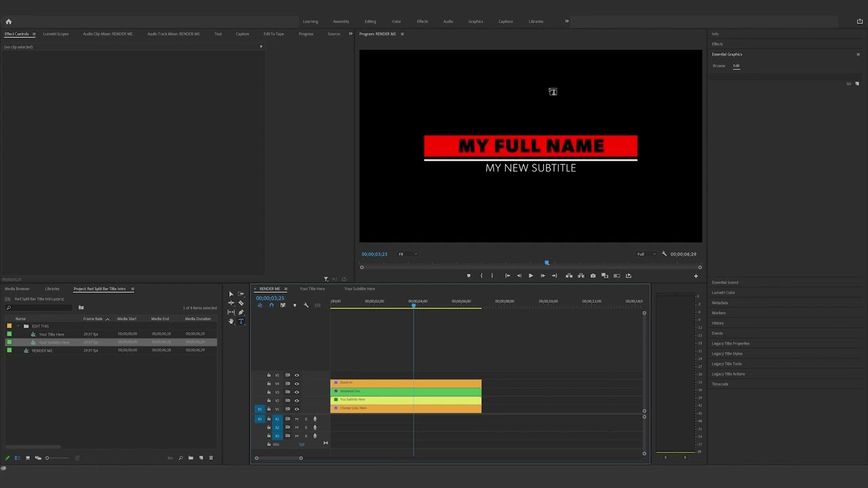Step back one frame
Viewport: 868px width, 488px height.
pos(519,276)
